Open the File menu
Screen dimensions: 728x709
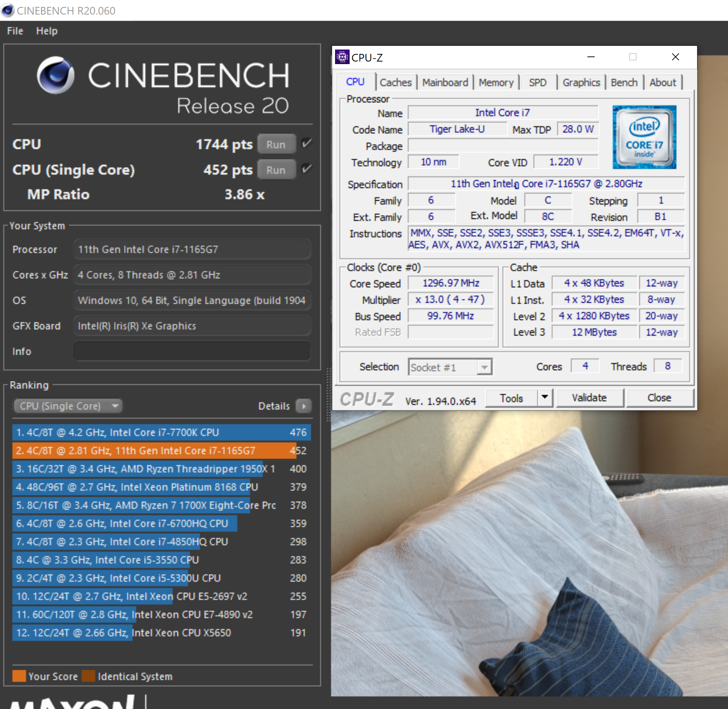pyautogui.click(x=15, y=31)
